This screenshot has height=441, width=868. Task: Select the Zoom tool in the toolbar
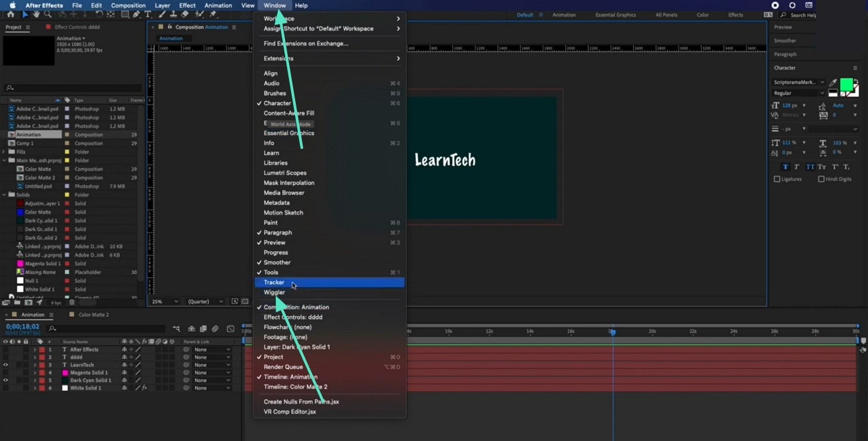click(48, 13)
